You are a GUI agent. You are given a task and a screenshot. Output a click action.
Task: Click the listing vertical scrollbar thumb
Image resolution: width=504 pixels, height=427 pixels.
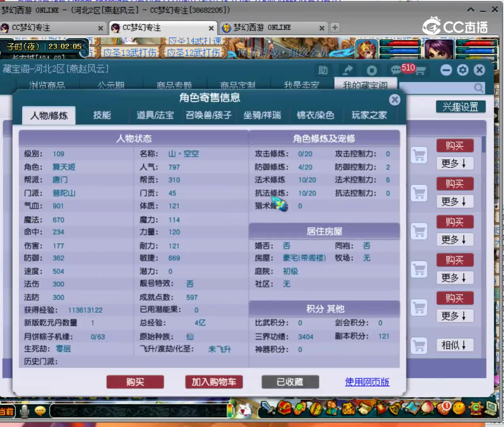click(483, 144)
